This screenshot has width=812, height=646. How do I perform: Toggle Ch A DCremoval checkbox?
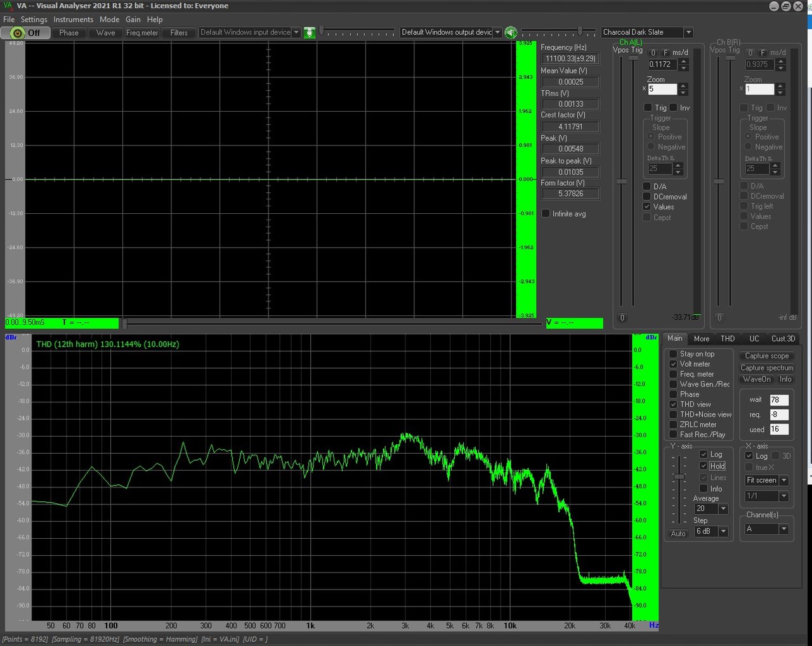[x=647, y=197]
